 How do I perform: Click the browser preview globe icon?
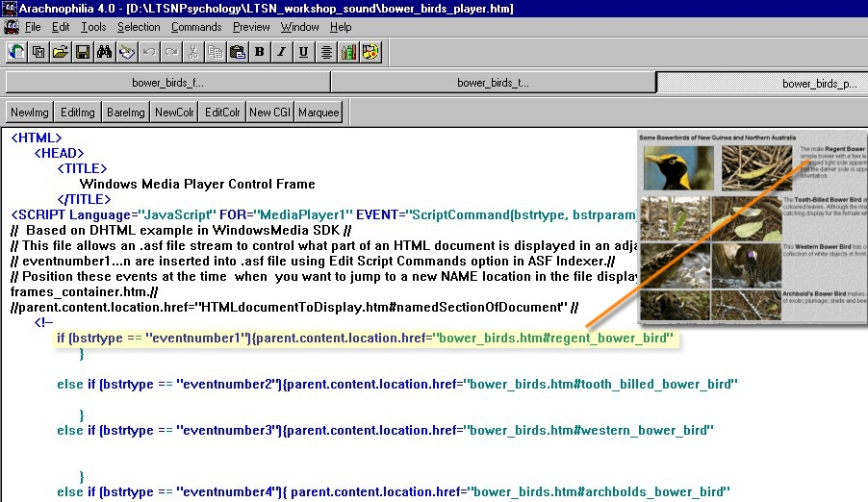pos(16,52)
